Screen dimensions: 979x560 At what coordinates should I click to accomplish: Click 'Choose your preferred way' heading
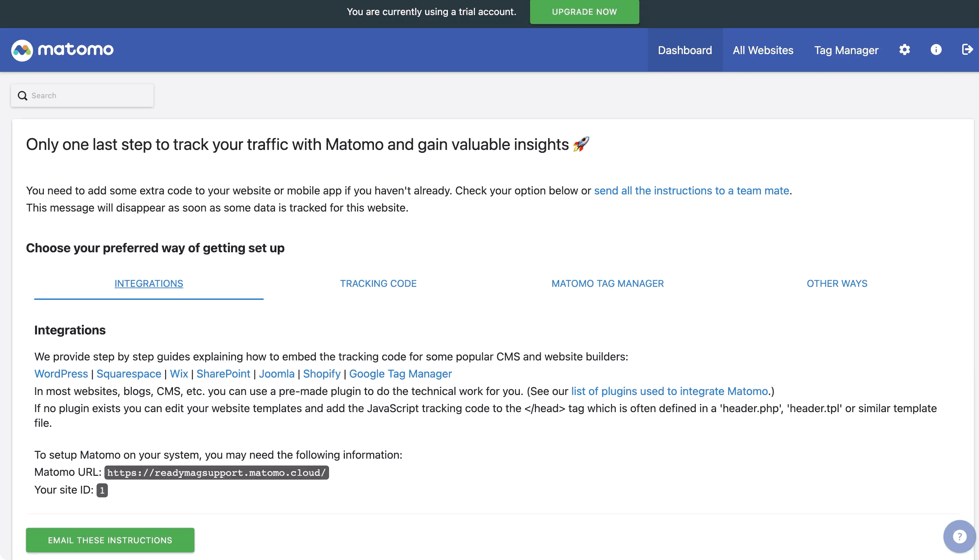[x=155, y=248]
